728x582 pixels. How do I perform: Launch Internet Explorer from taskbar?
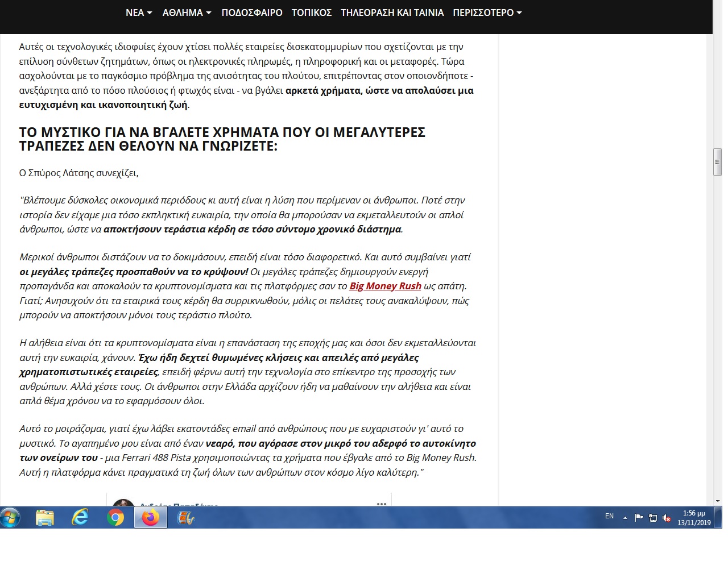[x=80, y=518]
